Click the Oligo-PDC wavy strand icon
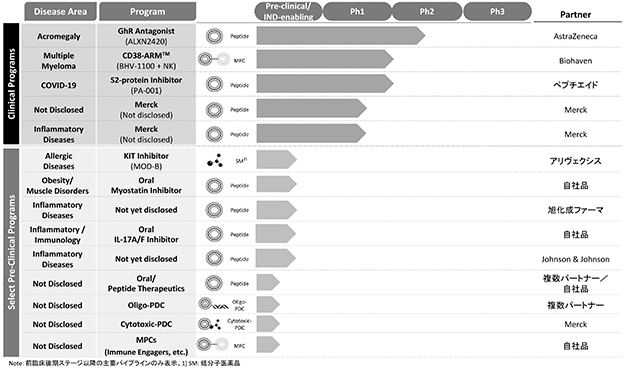The height and width of the screenshot is (371, 624). coord(214,305)
